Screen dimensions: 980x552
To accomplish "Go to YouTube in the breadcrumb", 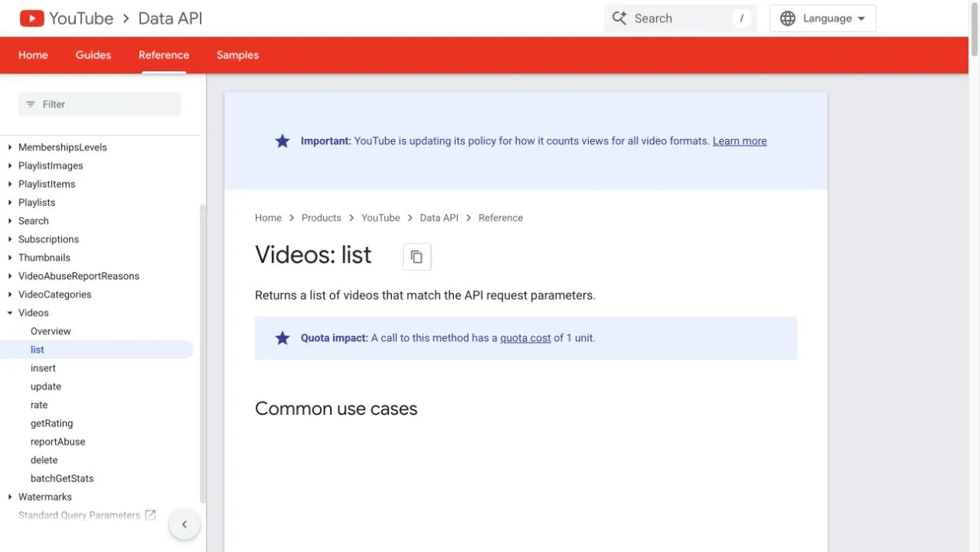I will [x=380, y=218].
